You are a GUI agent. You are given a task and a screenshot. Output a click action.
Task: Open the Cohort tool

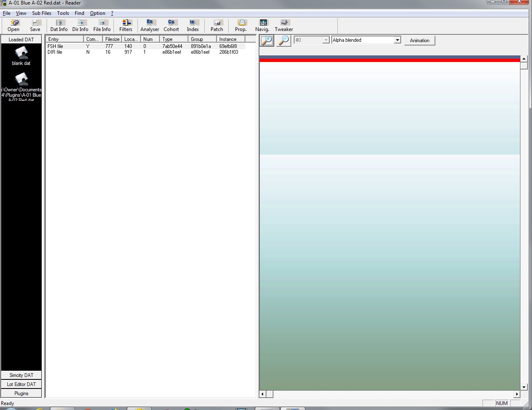(171, 26)
